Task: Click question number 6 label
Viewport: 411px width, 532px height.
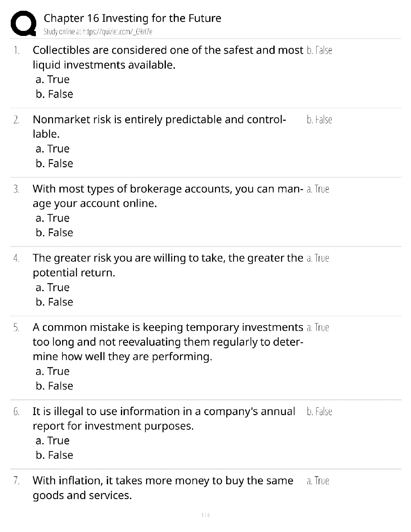Action: (x=16, y=411)
